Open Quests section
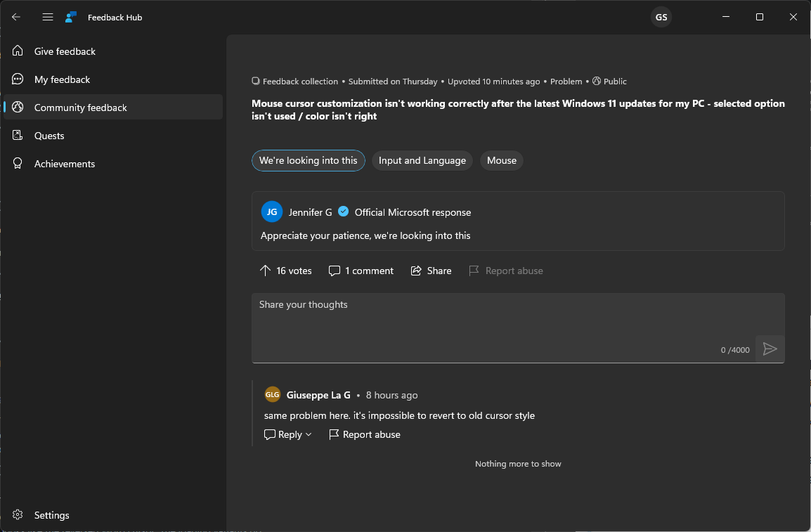Image resolution: width=811 pixels, height=532 pixels. pos(113,136)
